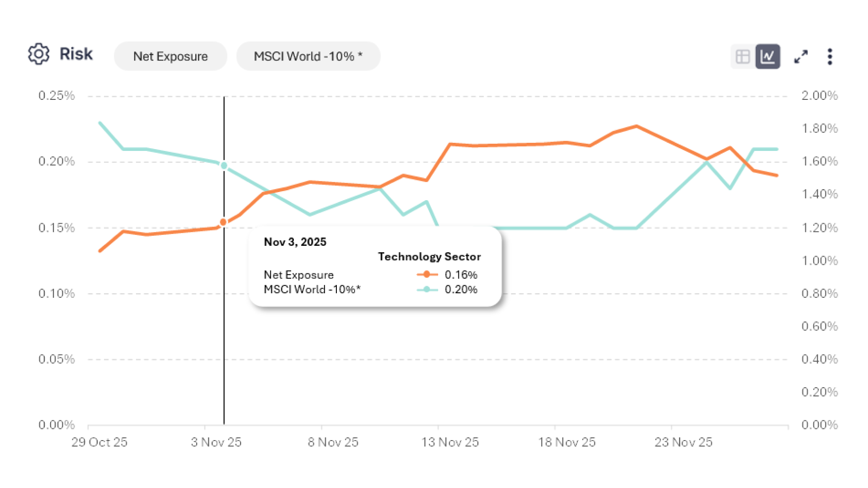Click the teal MSCI World point on Nov 3
Screen dimensions: 868x488
tap(224, 166)
